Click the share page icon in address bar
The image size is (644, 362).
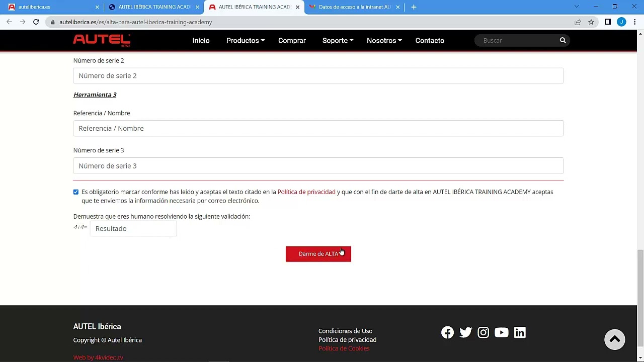pos(578,22)
